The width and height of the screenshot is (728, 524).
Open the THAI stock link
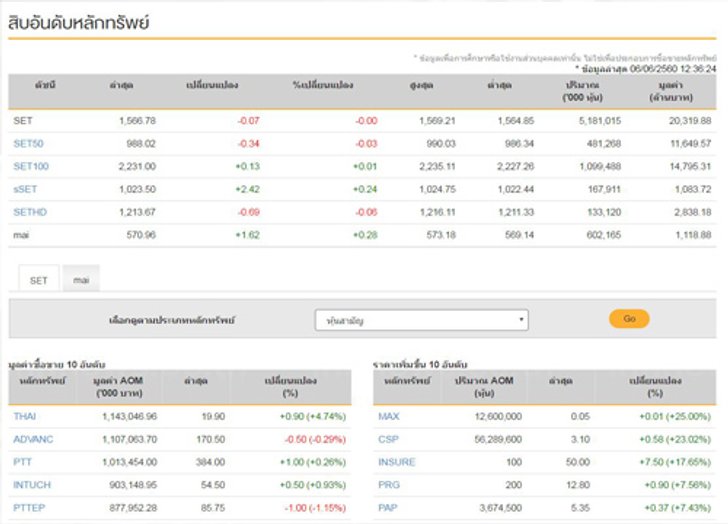coord(25,416)
